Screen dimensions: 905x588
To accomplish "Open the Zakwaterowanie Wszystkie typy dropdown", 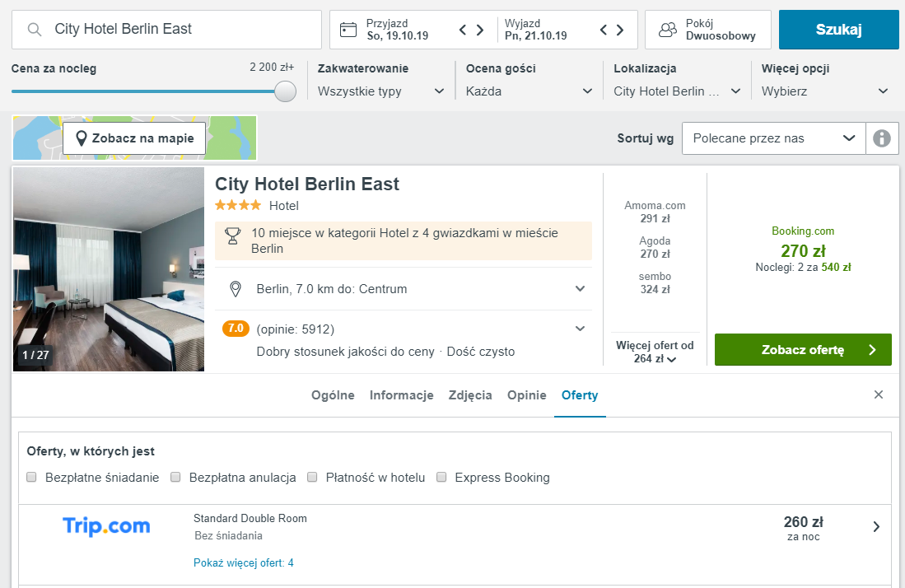I will (381, 91).
